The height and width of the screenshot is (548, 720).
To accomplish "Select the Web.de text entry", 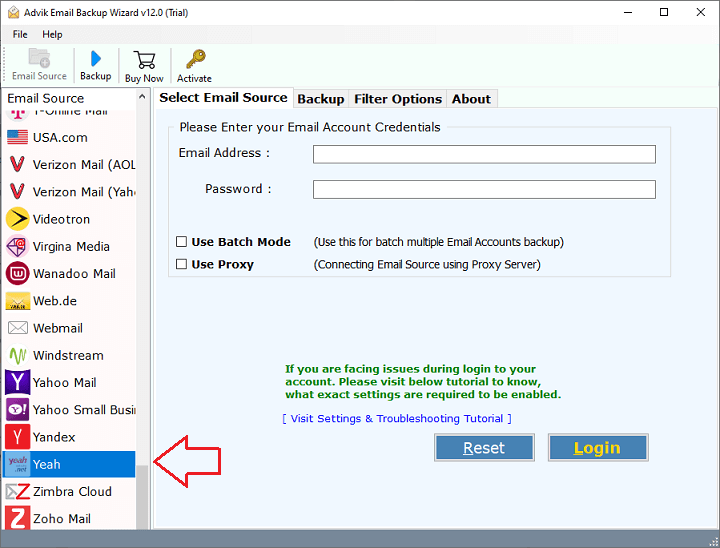I will (55, 301).
